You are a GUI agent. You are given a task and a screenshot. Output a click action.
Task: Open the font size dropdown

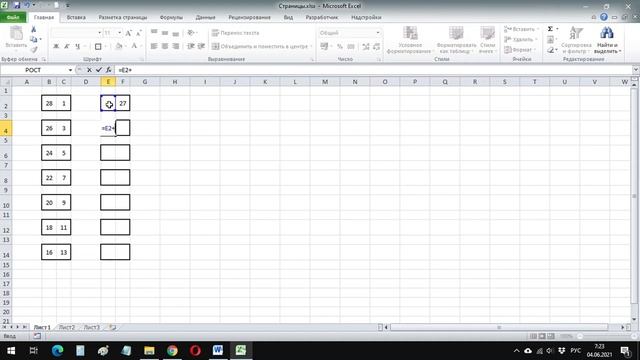click(119, 33)
